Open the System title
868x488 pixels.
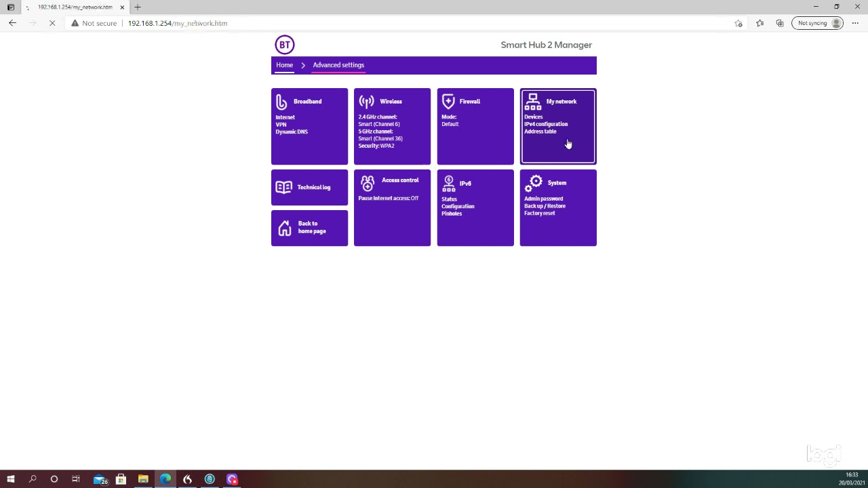pyautogui.click(x=557, y=183)
